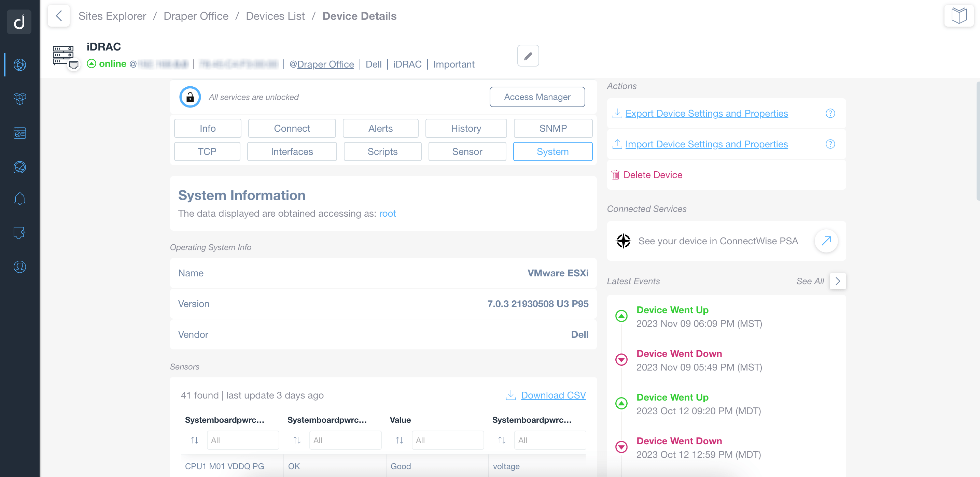The width and height of the screenshot is (980, 477).
Task: Click the 'VMware ESXi' name value
Action: point(558,273)
